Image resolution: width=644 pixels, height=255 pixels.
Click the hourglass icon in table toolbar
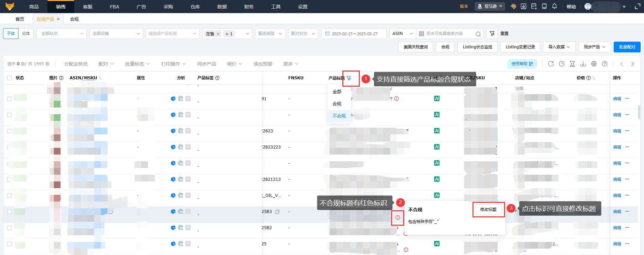(572, 64)
